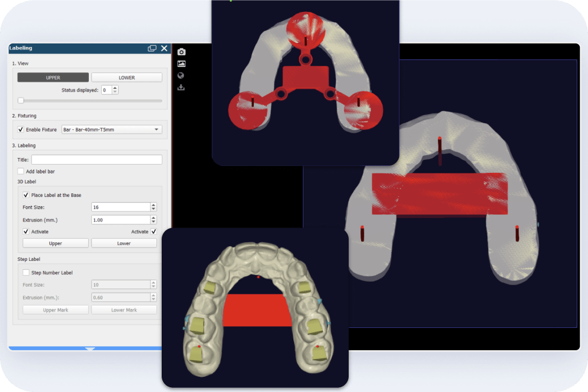Viewport: 588px width, 392px height.
Task: Toggle the Enable Fixture checkbox
Action: click(21, 130)
